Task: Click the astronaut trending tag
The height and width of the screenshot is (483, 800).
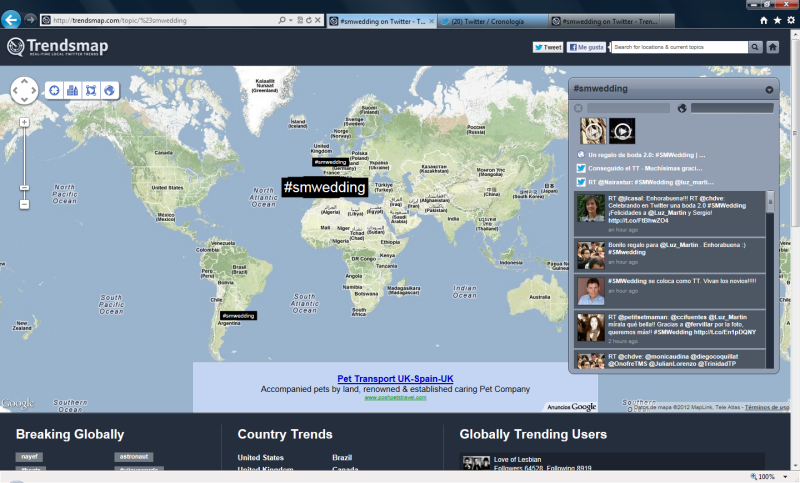Action: pos(134,457)
